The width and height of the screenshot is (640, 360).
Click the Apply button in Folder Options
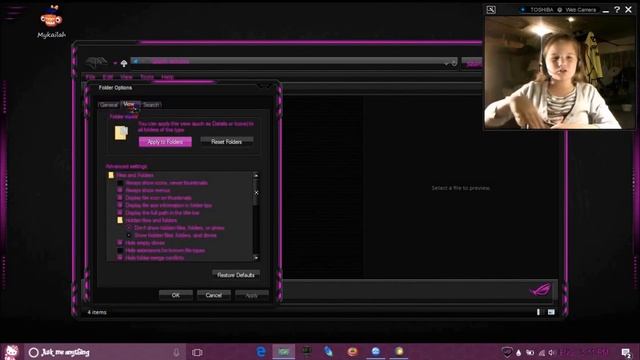(251, 295)
